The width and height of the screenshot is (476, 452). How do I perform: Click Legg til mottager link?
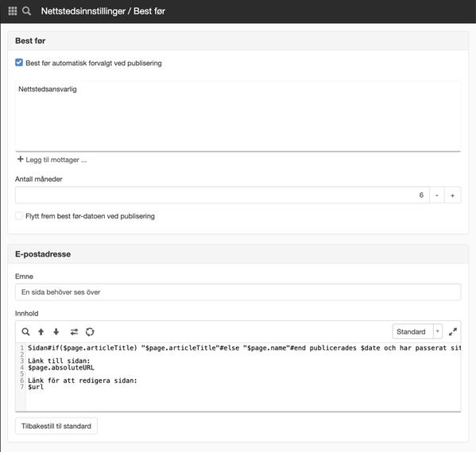(52, 160)
